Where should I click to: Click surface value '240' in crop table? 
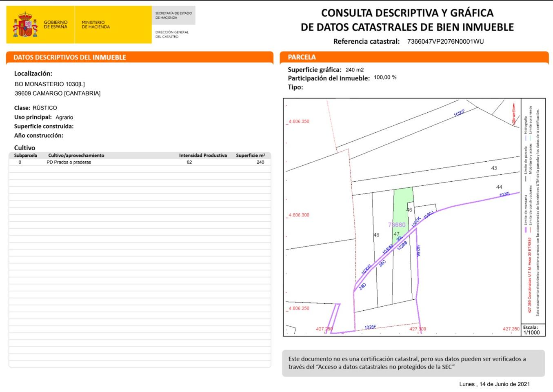[x=260, y=162]
